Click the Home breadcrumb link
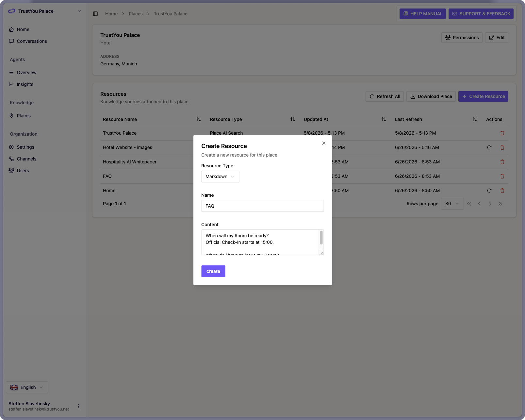Viewport: 525px width, 420px height. (111, 14)
